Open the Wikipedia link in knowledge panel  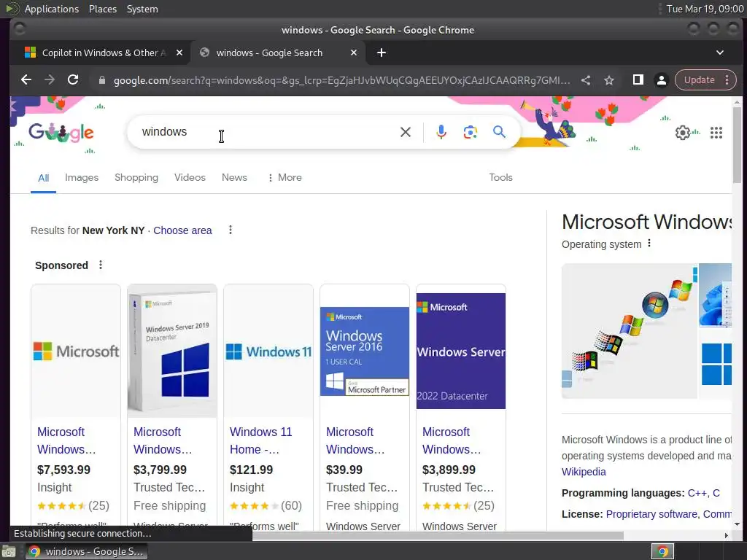(584, 472)
